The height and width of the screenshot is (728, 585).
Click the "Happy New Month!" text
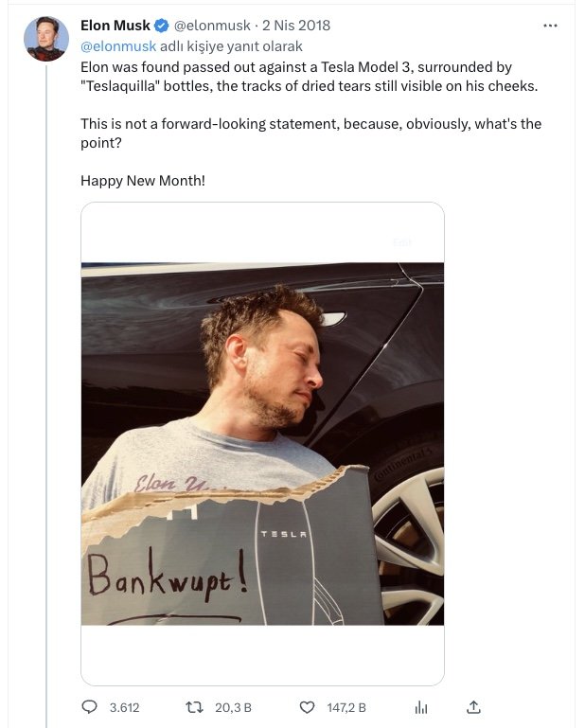[142, 180]
